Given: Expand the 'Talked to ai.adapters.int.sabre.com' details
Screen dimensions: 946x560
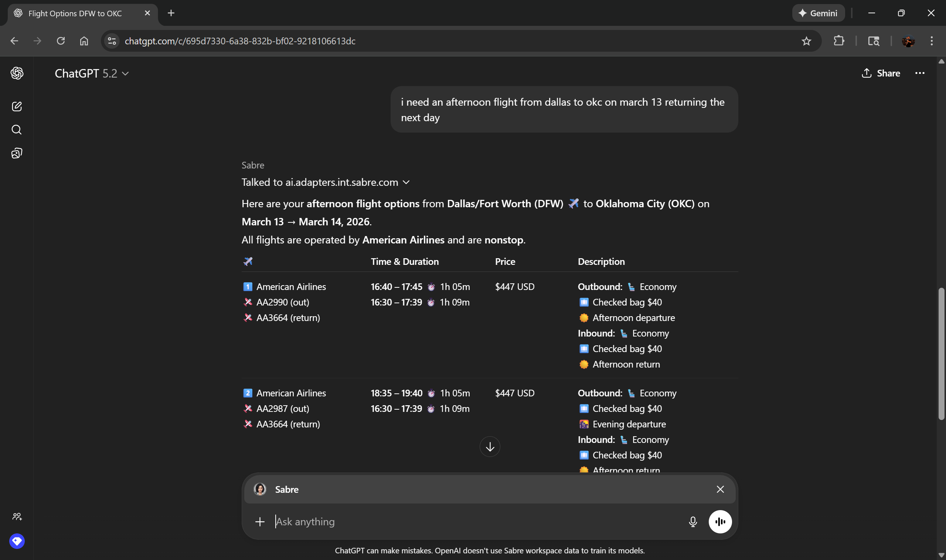Looking at the screenshot, I should [x=326, y=182].
